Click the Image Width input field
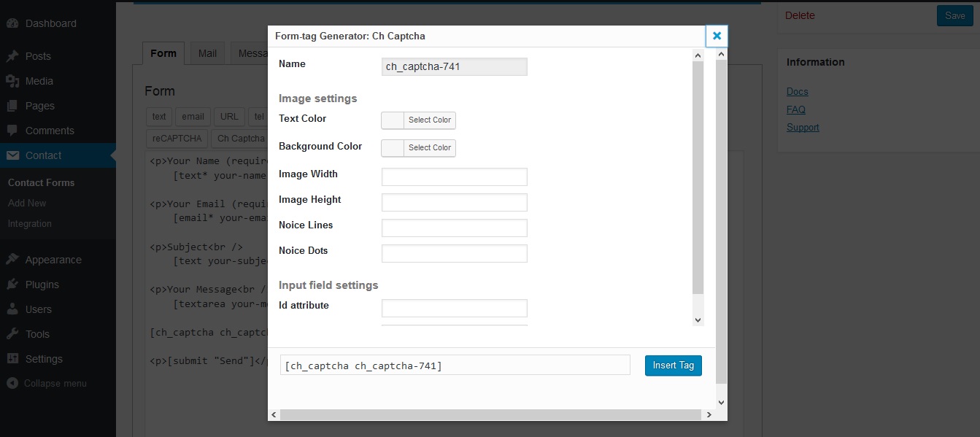The width and height of the screenshot is (980, 437). 454,177
